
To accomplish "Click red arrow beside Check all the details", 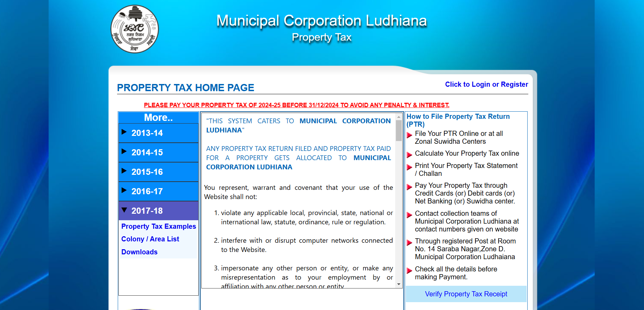I will coord(410,271).
